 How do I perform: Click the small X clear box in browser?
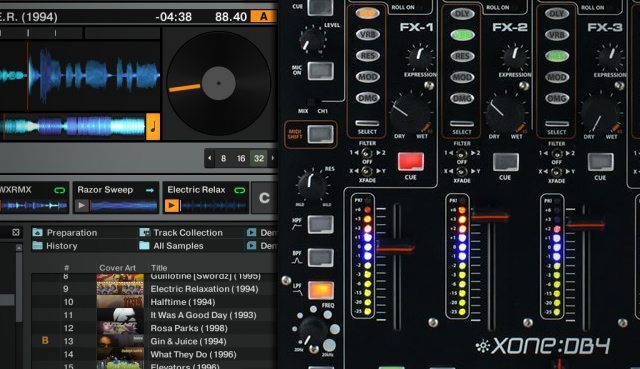16,232
